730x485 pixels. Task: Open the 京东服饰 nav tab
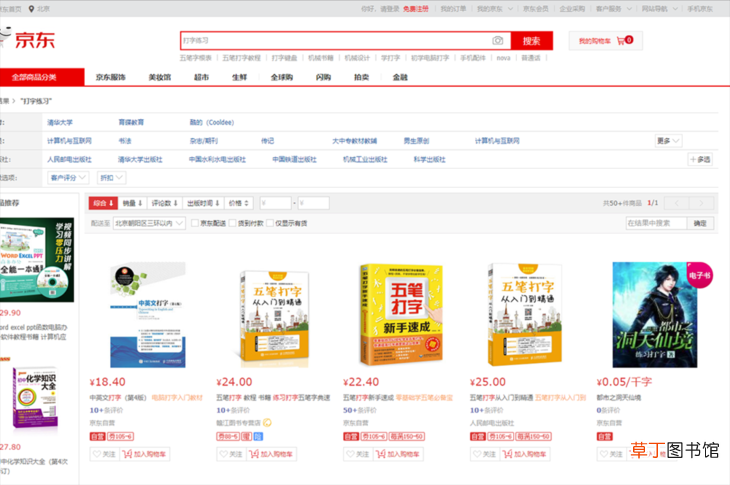point(110,77)
